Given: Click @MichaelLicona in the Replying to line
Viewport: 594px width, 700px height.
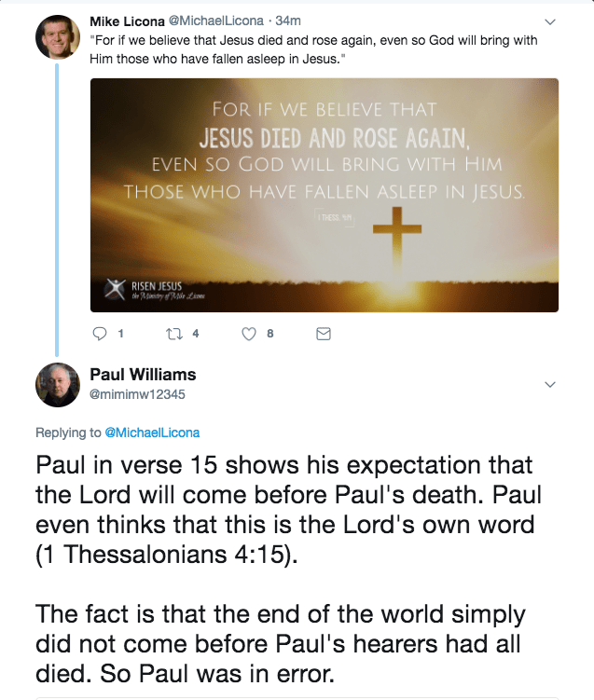Looking at the screenshot, I should pyautogui.click(x=151, y=432).
